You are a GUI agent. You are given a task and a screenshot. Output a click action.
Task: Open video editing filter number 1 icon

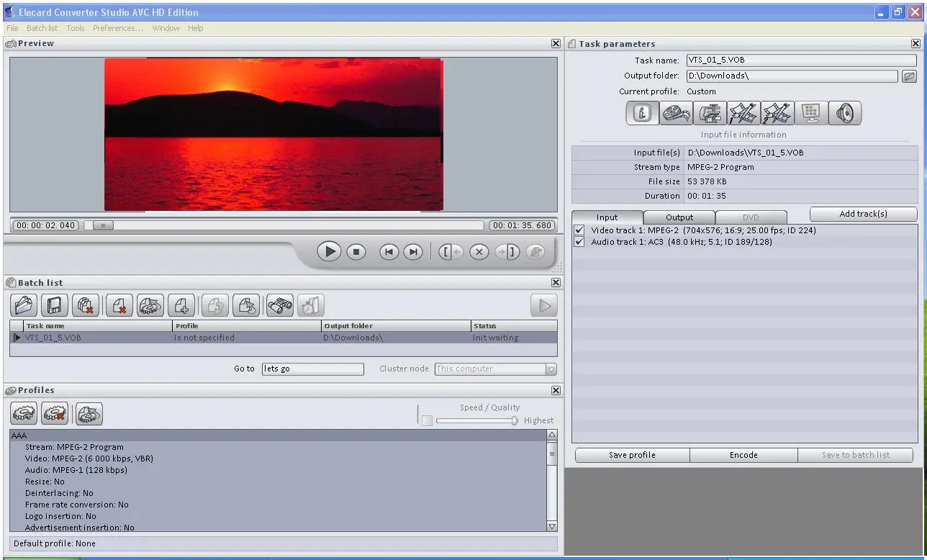coord(743,113)
